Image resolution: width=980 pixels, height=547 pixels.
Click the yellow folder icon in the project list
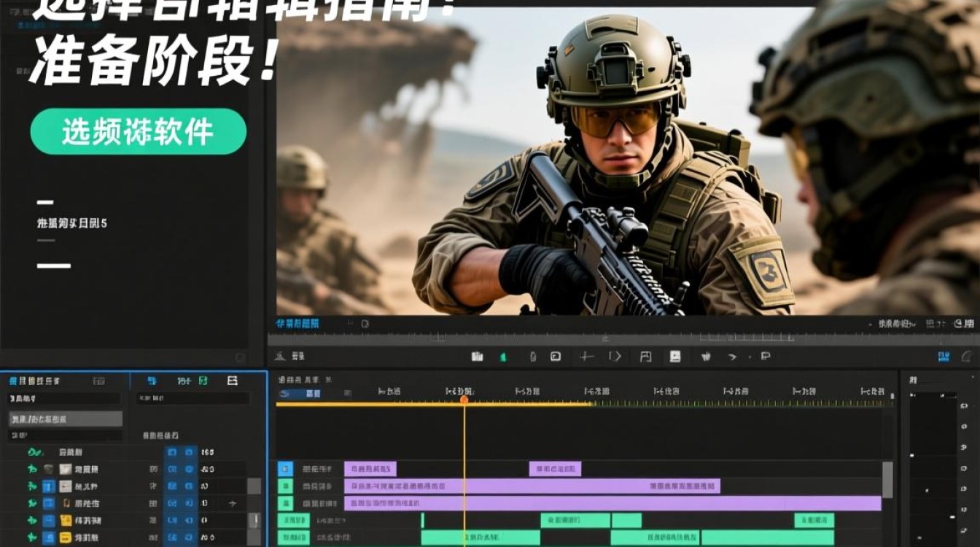pos(66,520)
